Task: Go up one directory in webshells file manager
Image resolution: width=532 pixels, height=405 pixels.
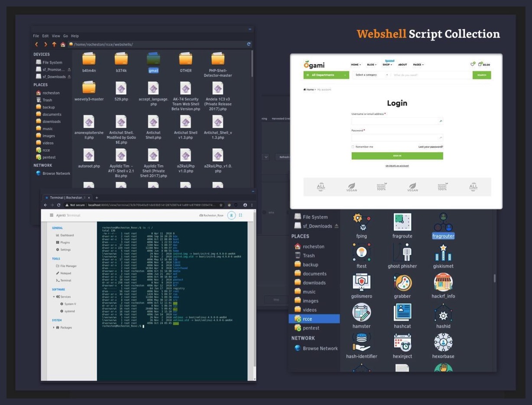Action: pos(54,44)
